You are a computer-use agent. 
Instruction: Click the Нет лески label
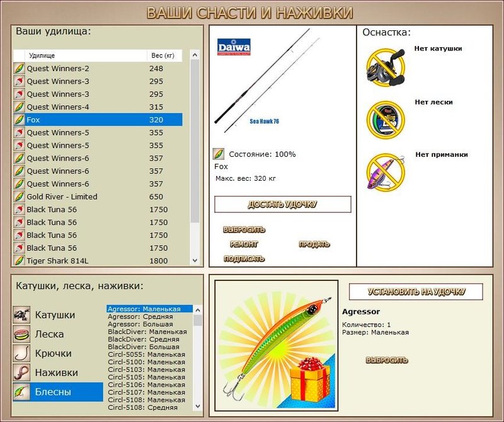pos(433,102)
